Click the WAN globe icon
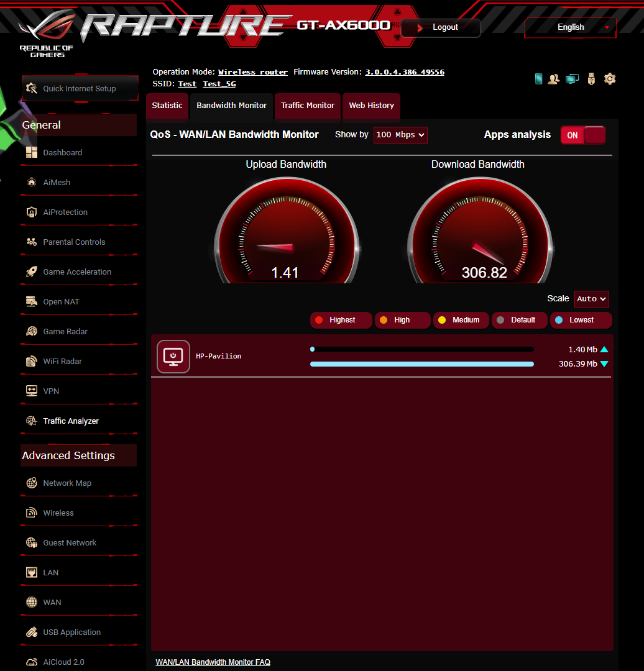Screen dimensions: 644x671 [31, 602]
